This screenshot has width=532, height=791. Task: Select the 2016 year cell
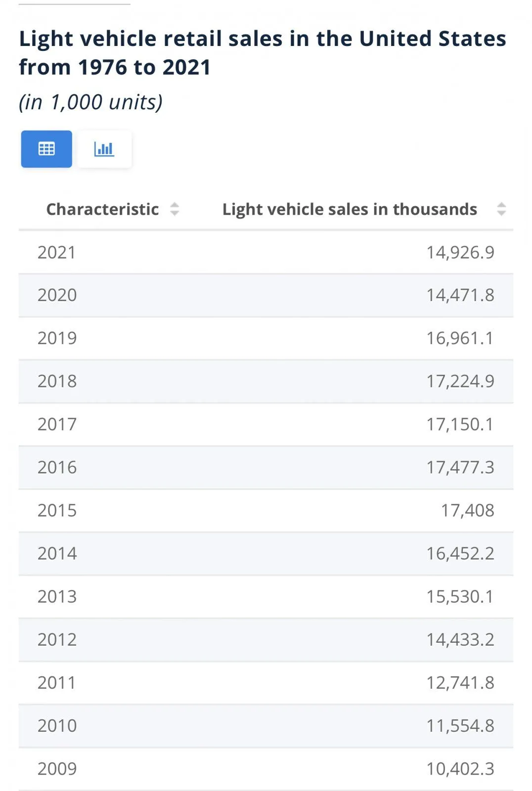(57, 467)
